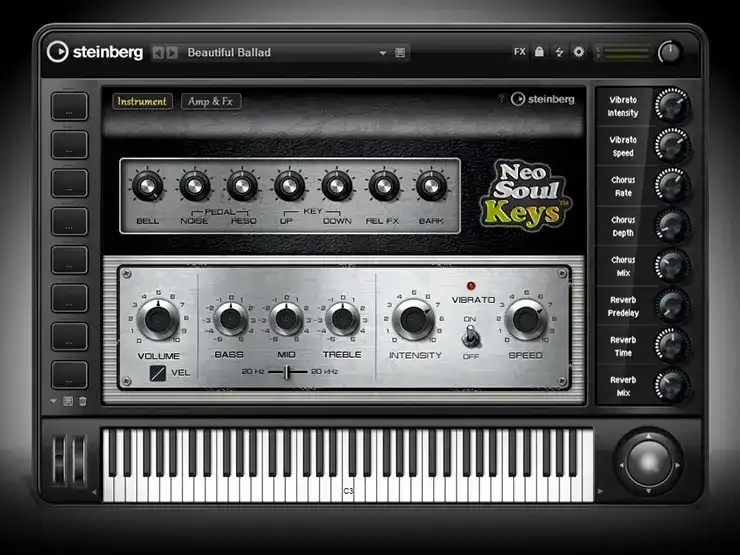Image resolution: width=740 pixels, height=555 pixels.
Task: Switch to the Amp & Fx tab
Action: [x=210, y=101]
